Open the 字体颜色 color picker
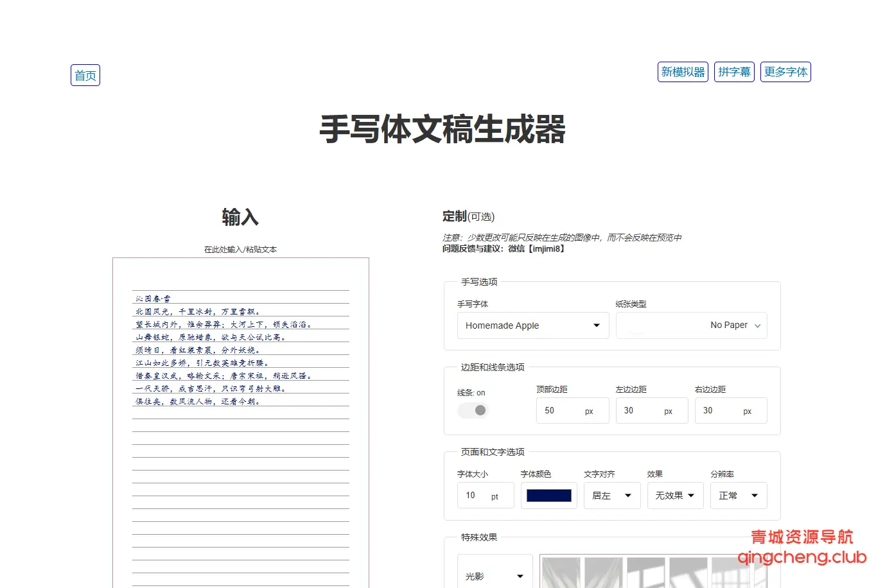 click(x=548, y=495)
